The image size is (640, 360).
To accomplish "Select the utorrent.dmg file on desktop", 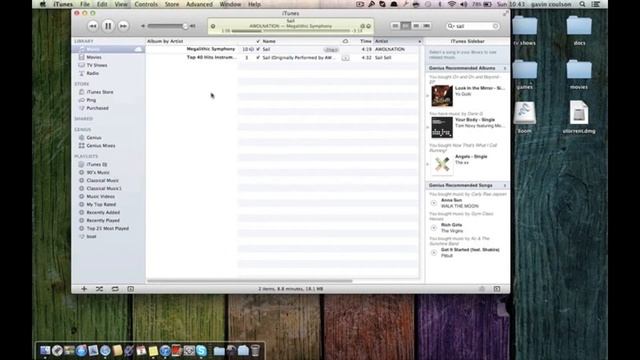I will (x=579, y=117).
